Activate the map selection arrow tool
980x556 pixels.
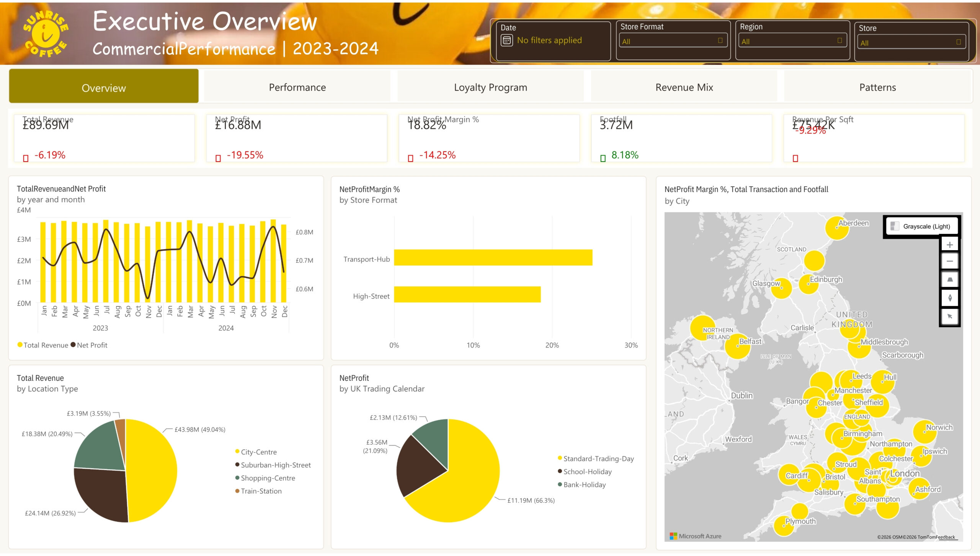pos(949,316)
